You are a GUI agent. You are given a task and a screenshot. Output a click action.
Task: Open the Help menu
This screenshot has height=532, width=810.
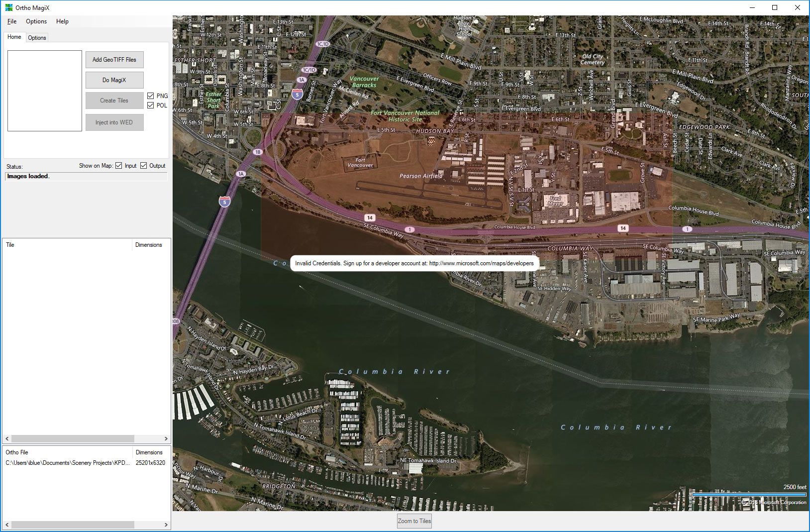tap(62, 21)
